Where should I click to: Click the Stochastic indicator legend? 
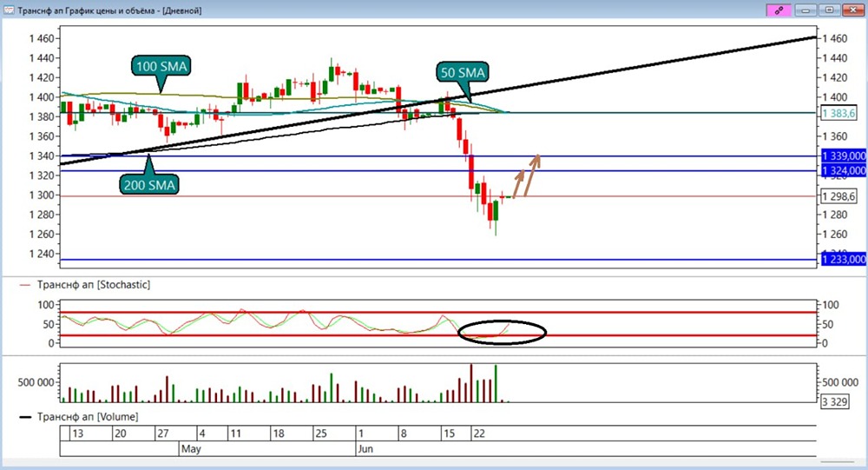[x=85, y=285]
